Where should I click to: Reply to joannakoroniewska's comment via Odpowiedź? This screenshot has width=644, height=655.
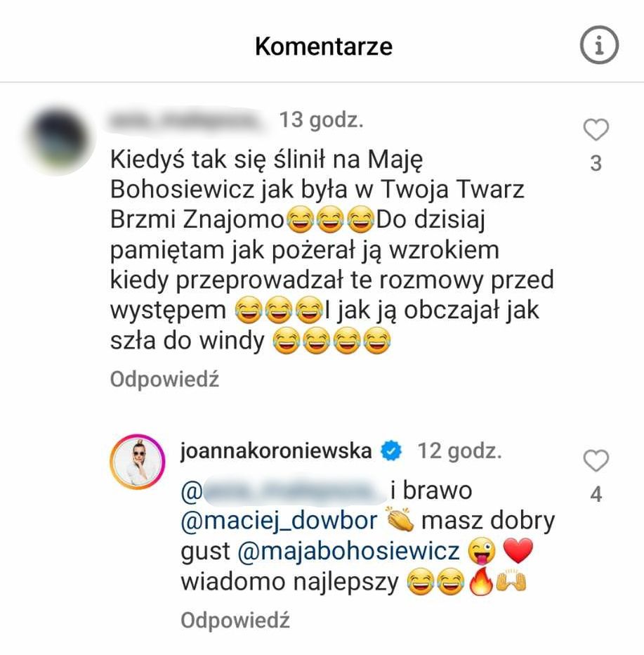pos(235,621)
